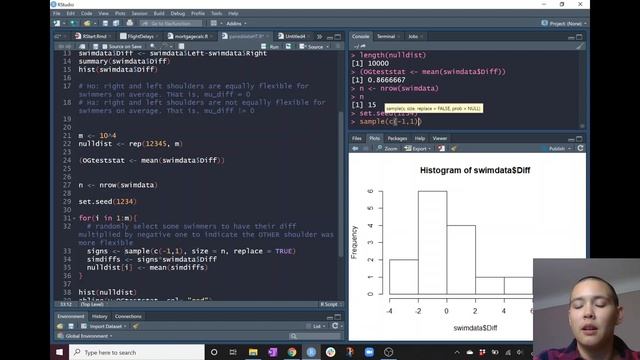Click the Run button in the editor

coord(271,47)
